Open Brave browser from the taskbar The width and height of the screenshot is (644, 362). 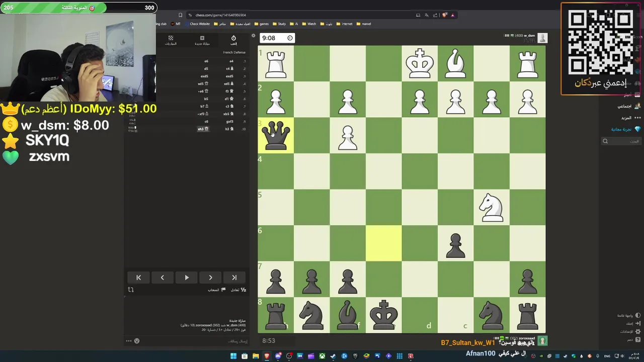pos(267,356)
